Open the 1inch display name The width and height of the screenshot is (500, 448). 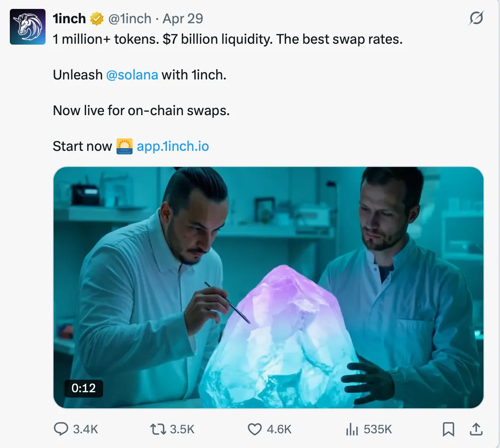click(x=69, y=19)
